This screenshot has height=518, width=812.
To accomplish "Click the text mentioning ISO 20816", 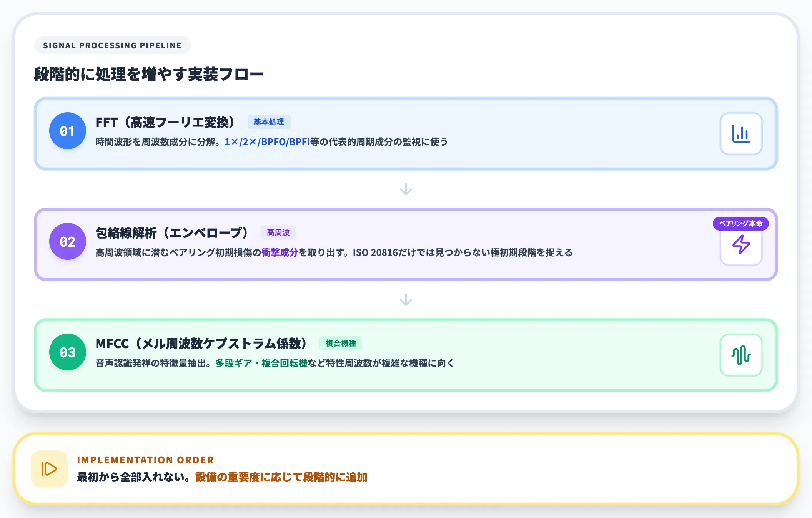I will (463, 252).
